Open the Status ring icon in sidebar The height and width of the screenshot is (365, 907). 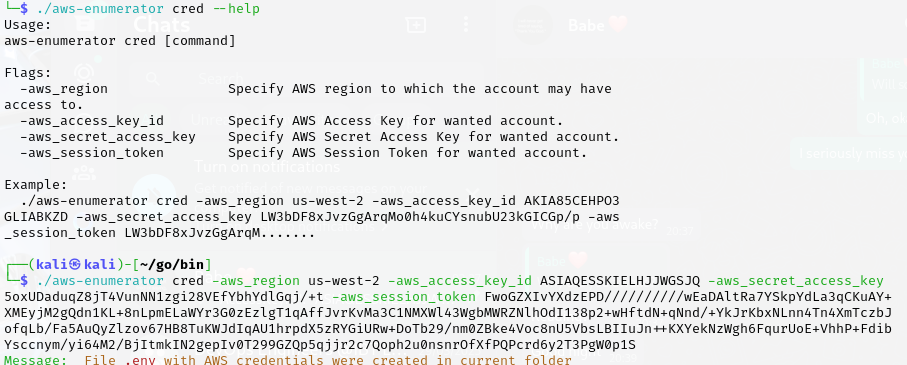click(84, 73)
